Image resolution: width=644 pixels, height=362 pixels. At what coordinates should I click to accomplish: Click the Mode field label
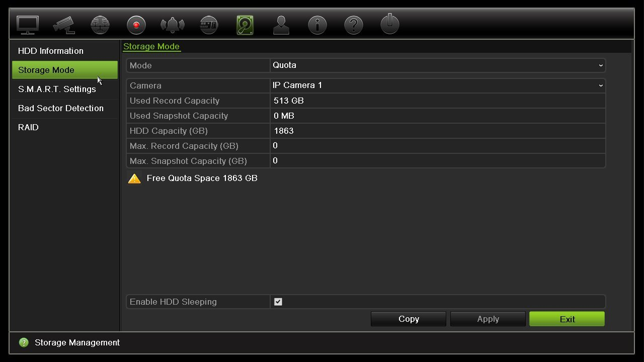click(x=141, y=65)
